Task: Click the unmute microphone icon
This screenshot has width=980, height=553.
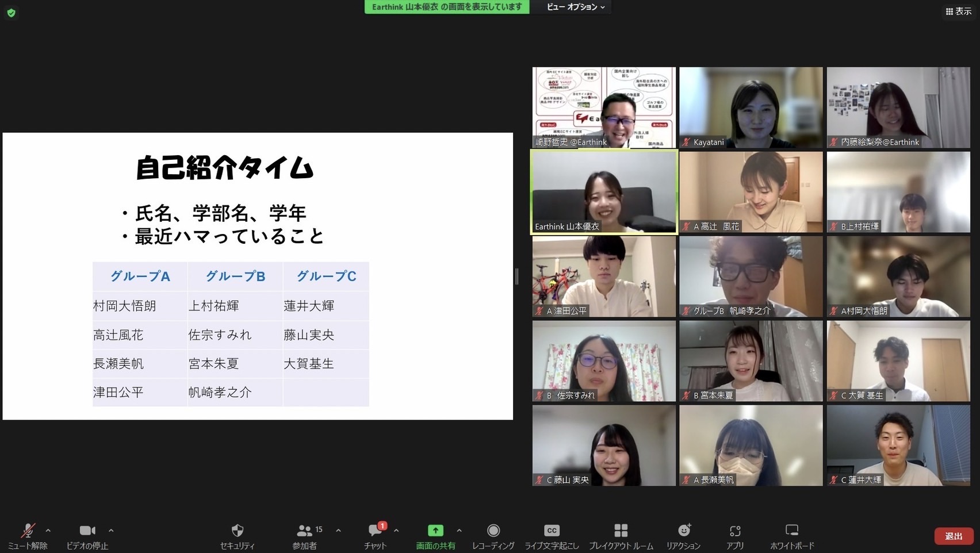Action: pyautogui.click(x=28, y=530)
